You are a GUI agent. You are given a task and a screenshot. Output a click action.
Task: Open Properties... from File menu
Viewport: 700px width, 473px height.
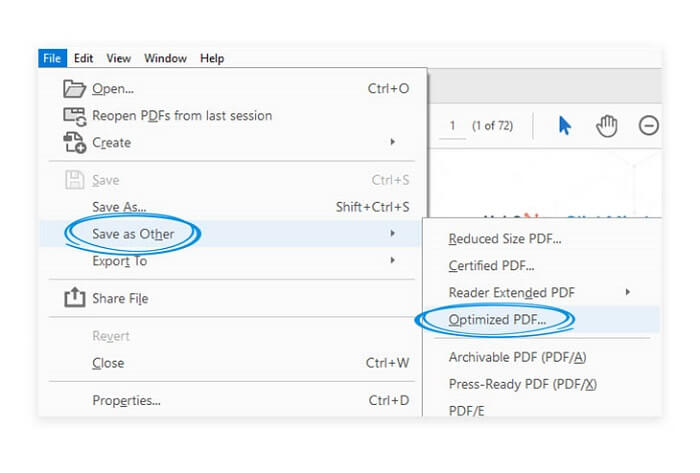click(126, 401)
